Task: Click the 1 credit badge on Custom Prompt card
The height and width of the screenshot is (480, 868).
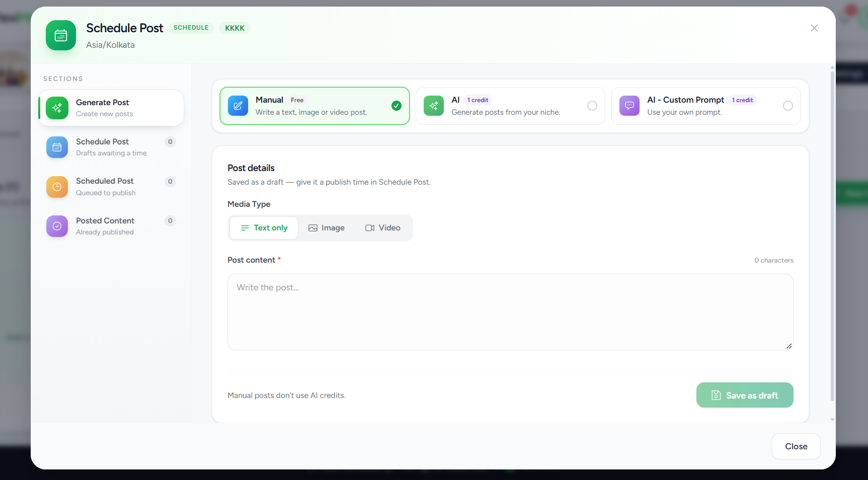Action: (743, 100)
